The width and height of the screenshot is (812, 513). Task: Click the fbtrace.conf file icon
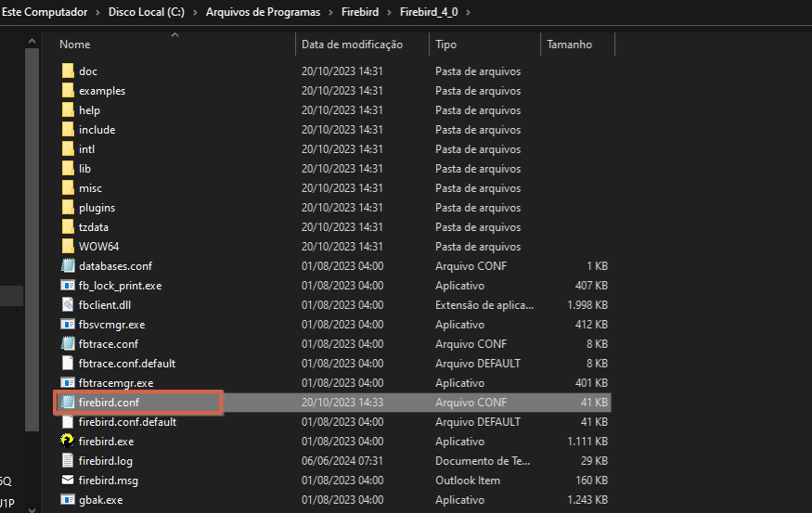tap(68, 344)
